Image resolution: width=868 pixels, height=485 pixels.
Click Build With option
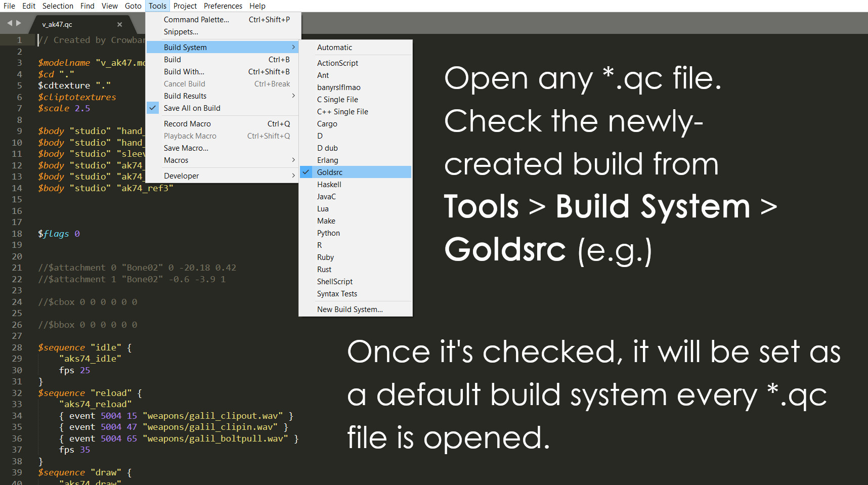tap(184, 71)
